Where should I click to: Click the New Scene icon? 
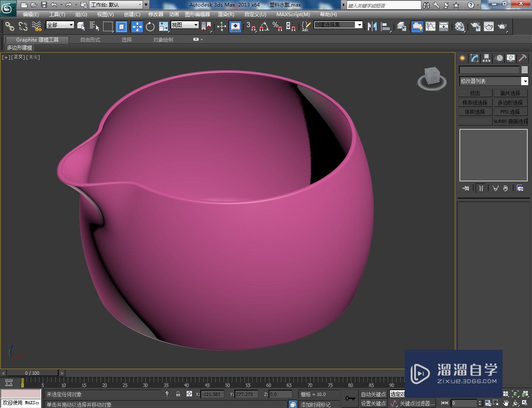(24, 5)
